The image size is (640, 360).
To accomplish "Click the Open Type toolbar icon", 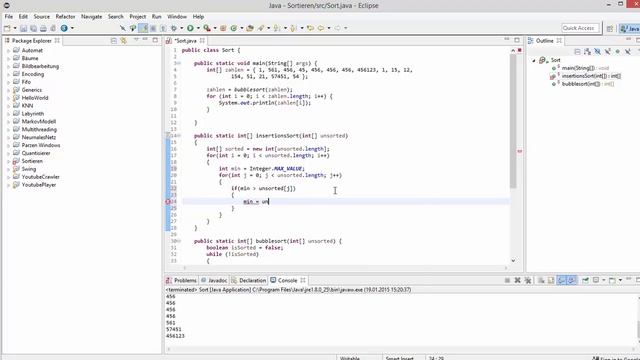I will coord(250,28).
